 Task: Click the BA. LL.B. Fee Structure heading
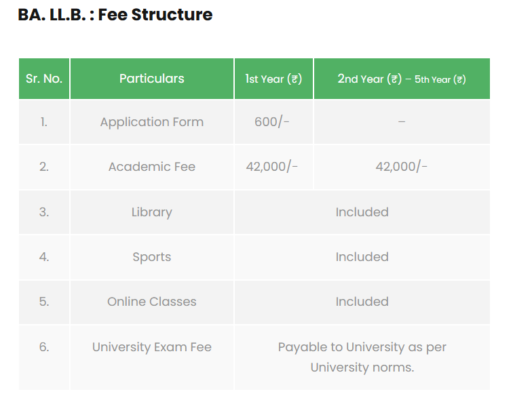(115, 14)
